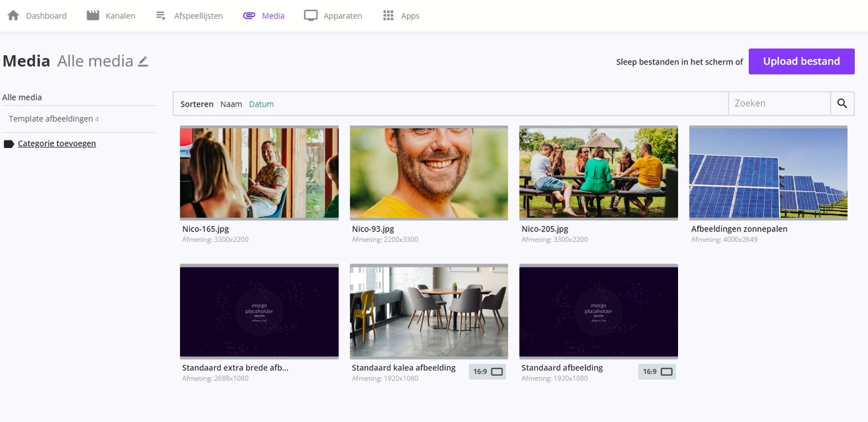Click 16:9 badge on Standaard kalea afbeelding
This screenshot has height=422, width=868.
488,372
